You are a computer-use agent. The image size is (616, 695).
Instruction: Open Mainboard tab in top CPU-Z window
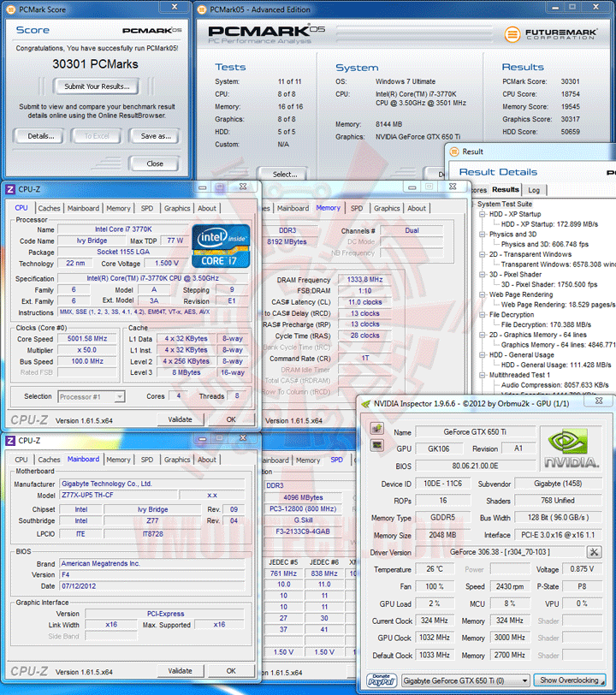click(83, 208)
